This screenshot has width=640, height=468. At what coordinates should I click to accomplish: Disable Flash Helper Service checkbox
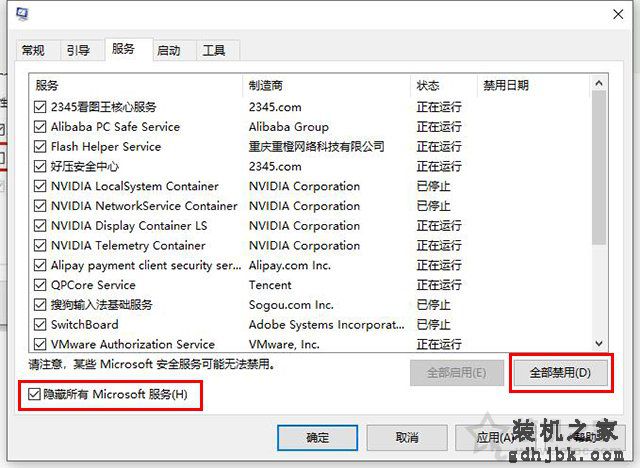coord(40,146)
